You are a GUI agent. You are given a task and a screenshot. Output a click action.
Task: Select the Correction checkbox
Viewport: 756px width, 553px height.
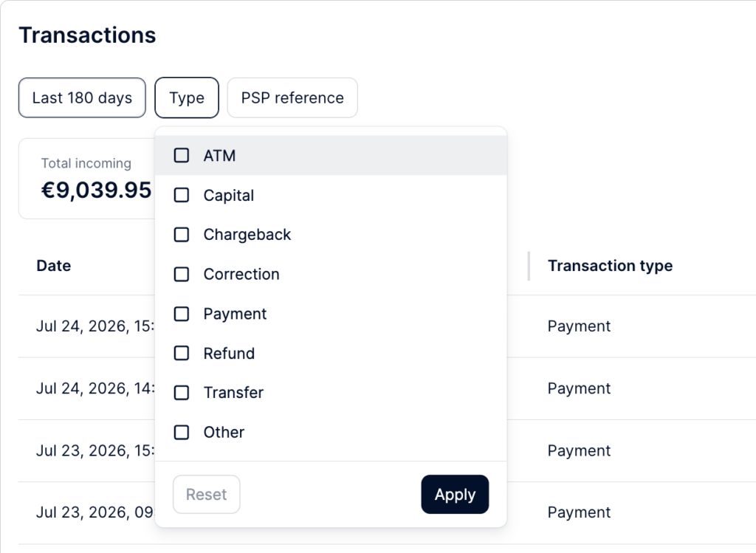pos(182,274)
